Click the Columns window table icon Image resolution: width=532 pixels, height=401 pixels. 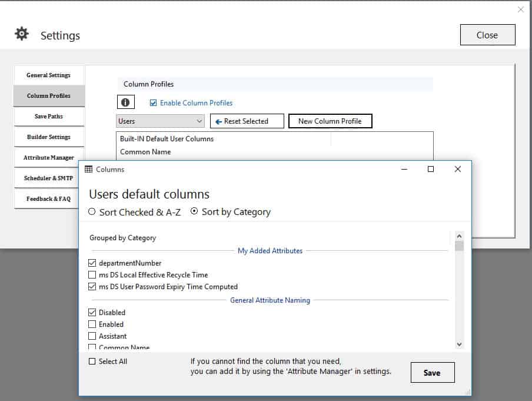pyautogui.click(x=88, y=169)
